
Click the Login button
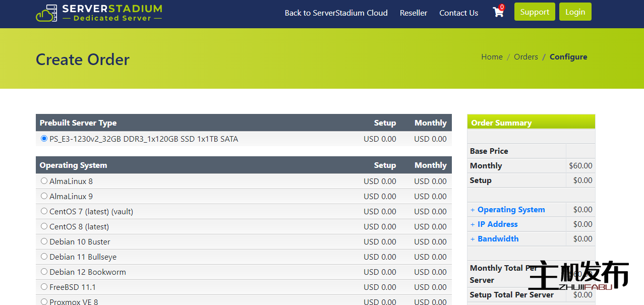(575, 12)
